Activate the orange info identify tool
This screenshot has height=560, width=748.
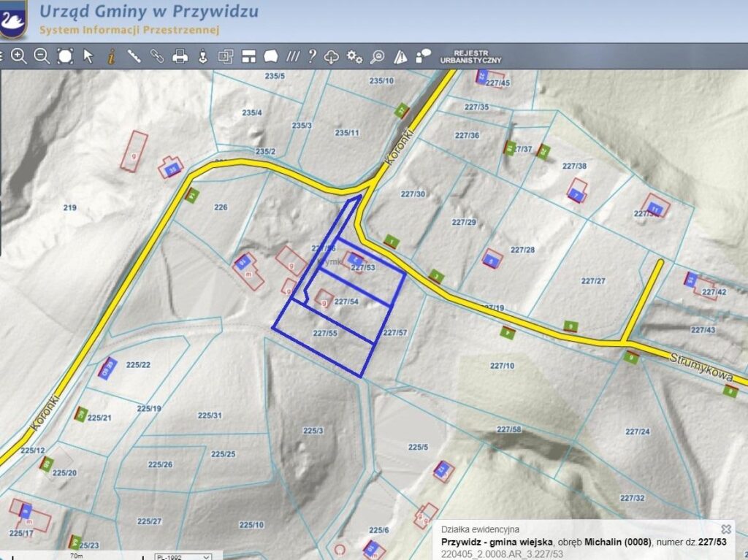click(111, 56)
